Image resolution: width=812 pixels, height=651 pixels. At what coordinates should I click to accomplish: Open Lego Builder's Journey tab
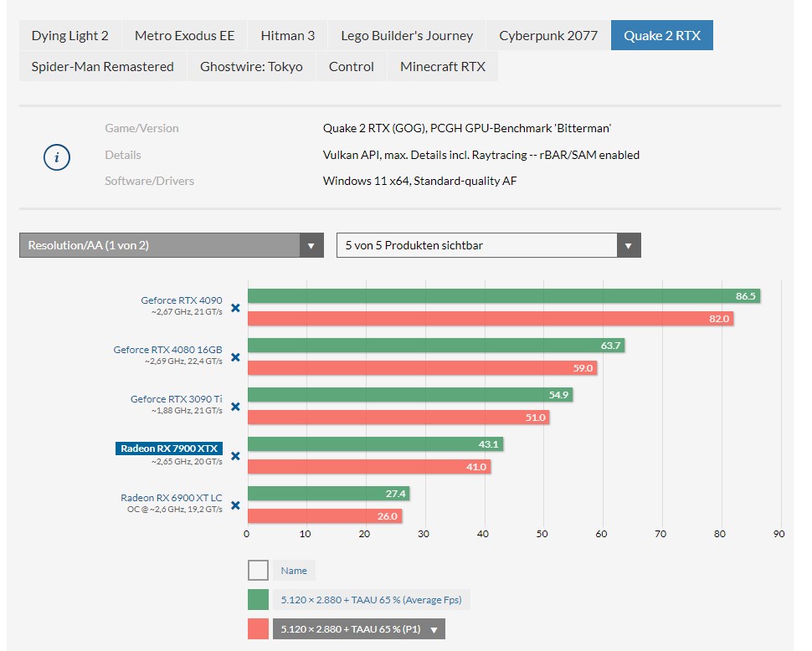pyautogui.click(x=407, y=35)
